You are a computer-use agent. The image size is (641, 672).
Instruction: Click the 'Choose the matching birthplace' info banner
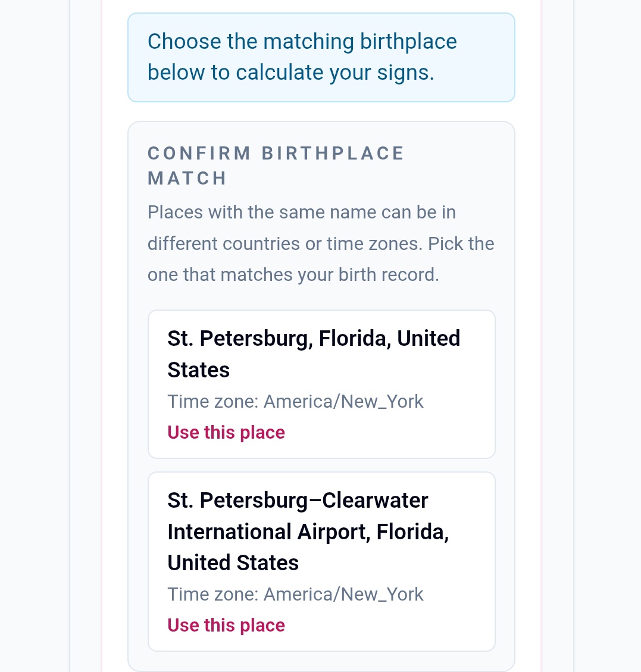(x=321, y=57)
